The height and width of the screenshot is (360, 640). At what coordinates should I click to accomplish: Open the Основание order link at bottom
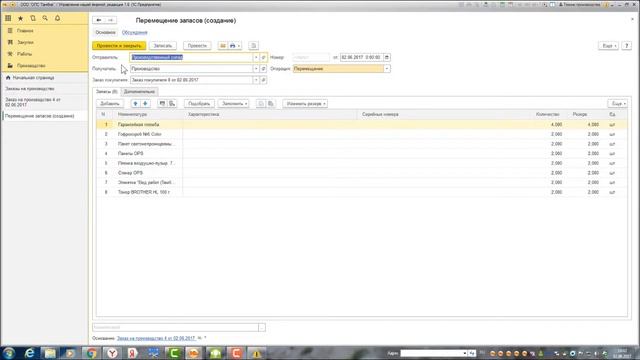coord(156,338)
